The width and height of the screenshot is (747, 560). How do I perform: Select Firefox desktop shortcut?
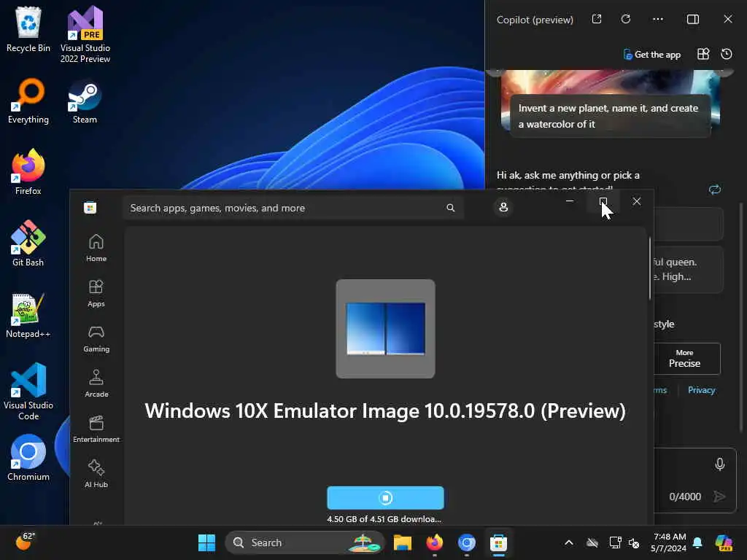(x=28, y=172)
